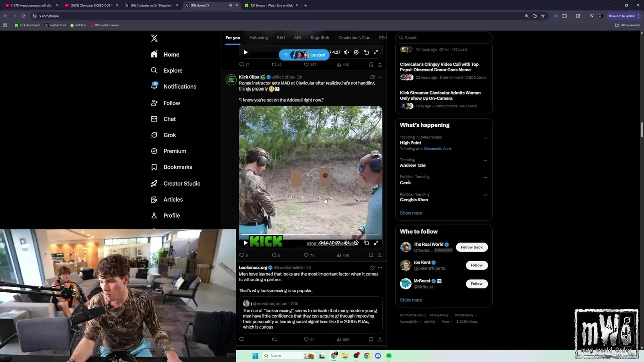Viewport: 644px width, 362px height.
Task: Click Relaunch to update in Chrome
Action: [x=622, y=16]
